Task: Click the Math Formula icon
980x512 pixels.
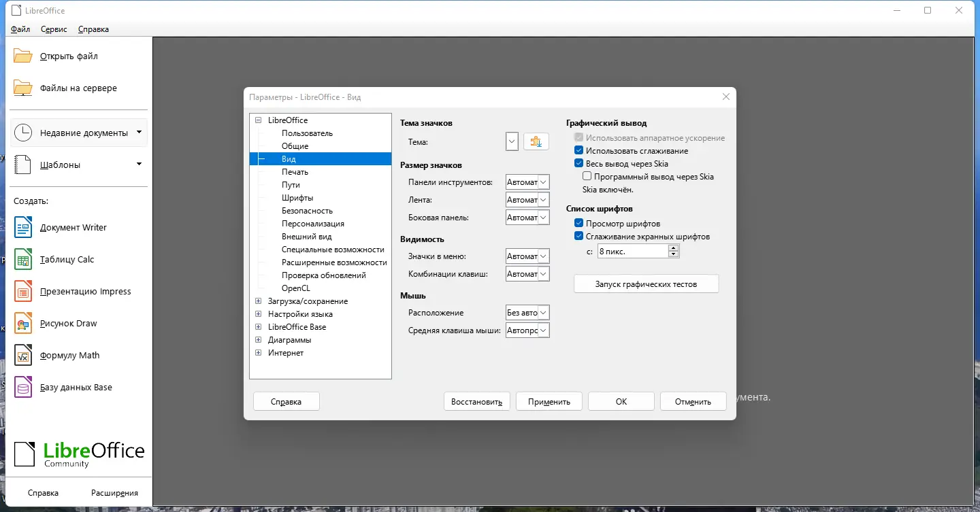Action: (23, 355)
